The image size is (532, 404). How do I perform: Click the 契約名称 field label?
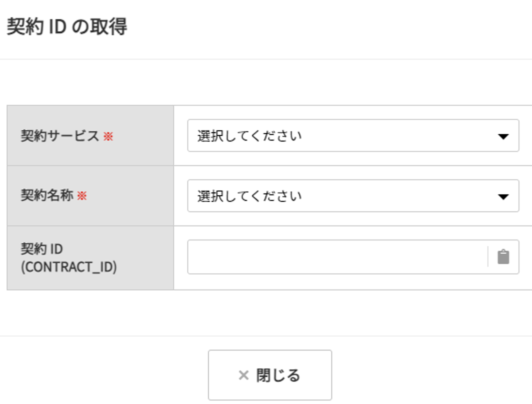pyautogui.click(x=47, y=195)
